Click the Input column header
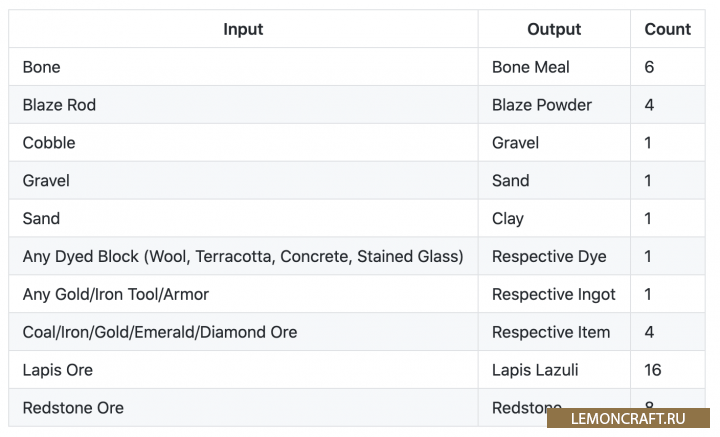 point(243,29)
